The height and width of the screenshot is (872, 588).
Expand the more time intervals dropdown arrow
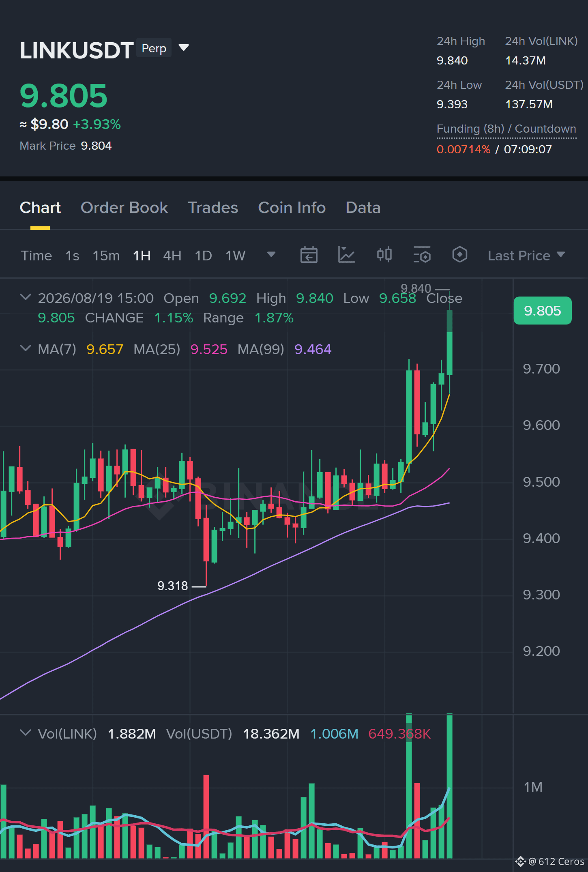(x=271, y=255)
